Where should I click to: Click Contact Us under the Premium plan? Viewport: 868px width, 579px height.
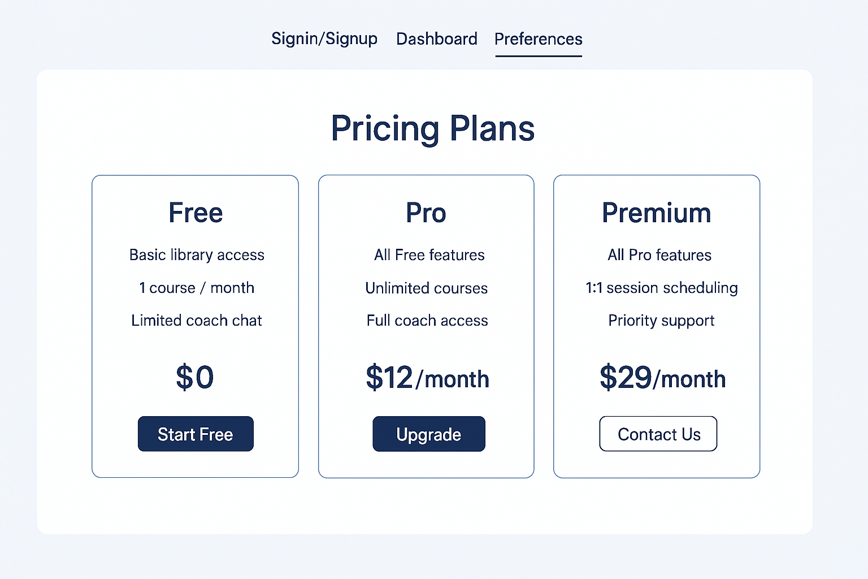[657, 434]
